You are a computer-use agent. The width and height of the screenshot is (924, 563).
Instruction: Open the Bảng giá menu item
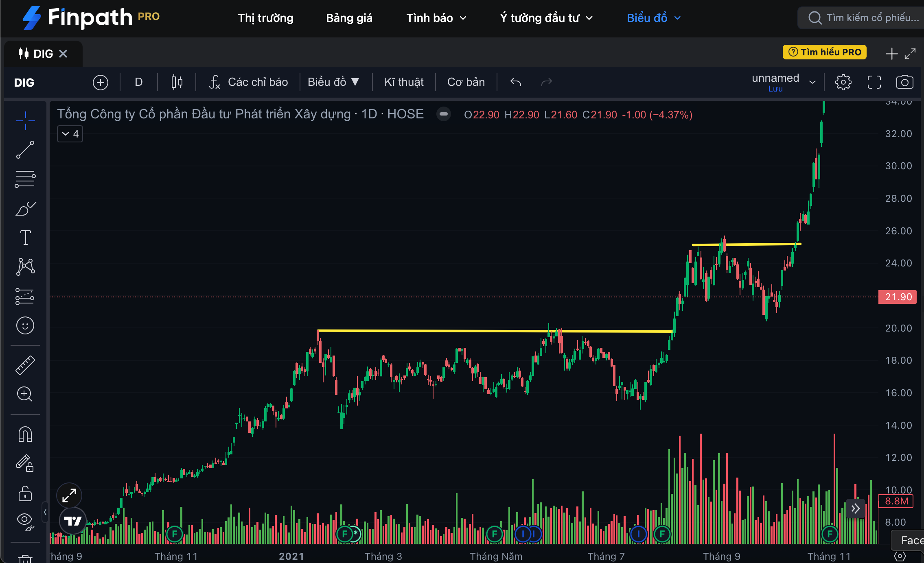[349, 18]
